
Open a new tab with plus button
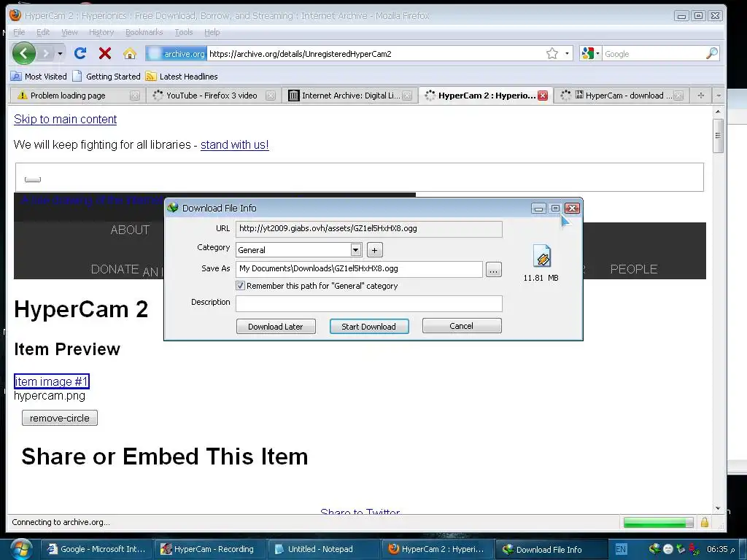[x=700, y=96]
